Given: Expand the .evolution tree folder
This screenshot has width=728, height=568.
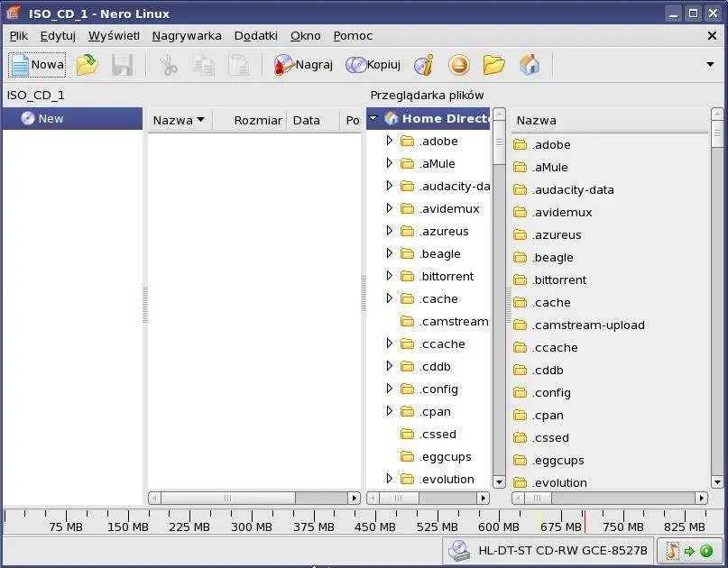Looking at the screenshot, I should click(x=390, y=479).
